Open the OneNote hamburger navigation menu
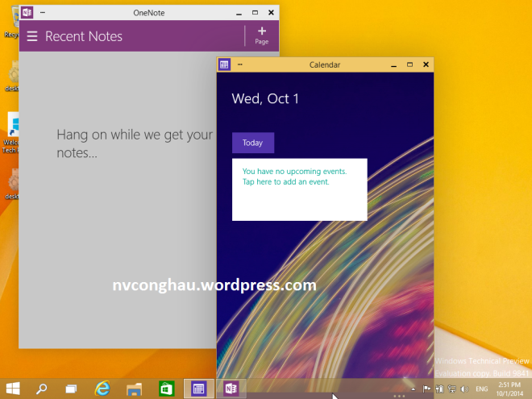Image resolution: width=532 pixels, height=399 pixels. pyautogui.click(x=32, y=36)
